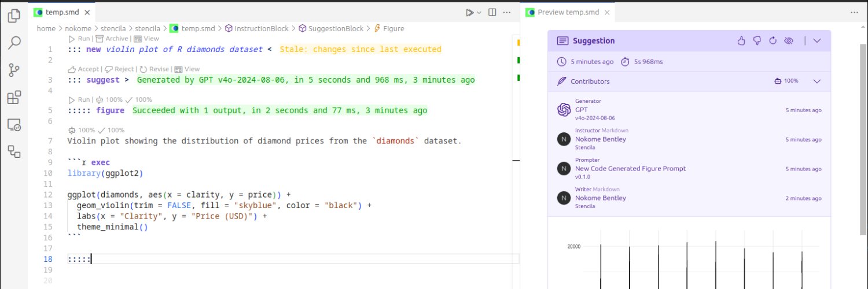Click the refresh revise icon in Suggestion header

[x=772, y=40]
